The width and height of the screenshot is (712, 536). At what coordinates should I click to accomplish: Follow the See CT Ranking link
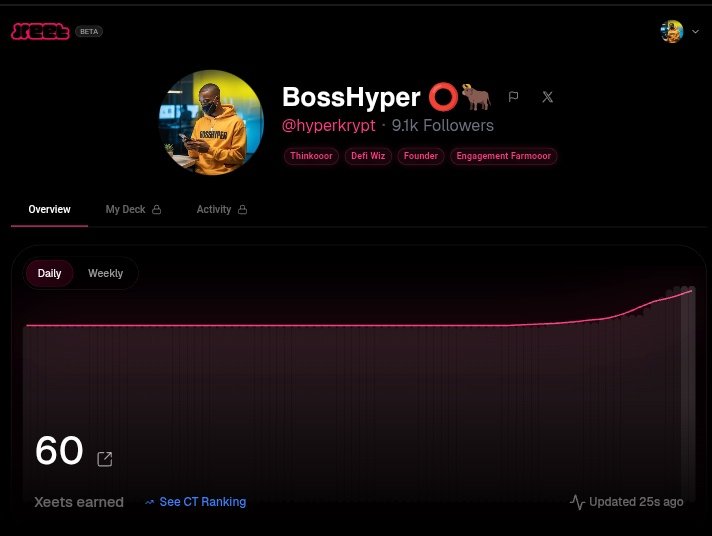click(x=203, y=502)
